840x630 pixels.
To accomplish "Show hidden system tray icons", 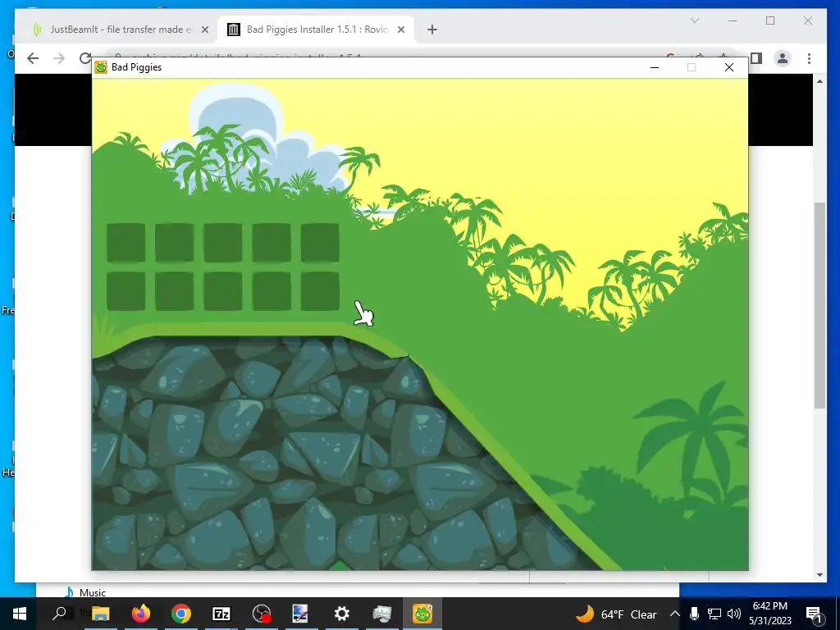I will click(674, 614).
